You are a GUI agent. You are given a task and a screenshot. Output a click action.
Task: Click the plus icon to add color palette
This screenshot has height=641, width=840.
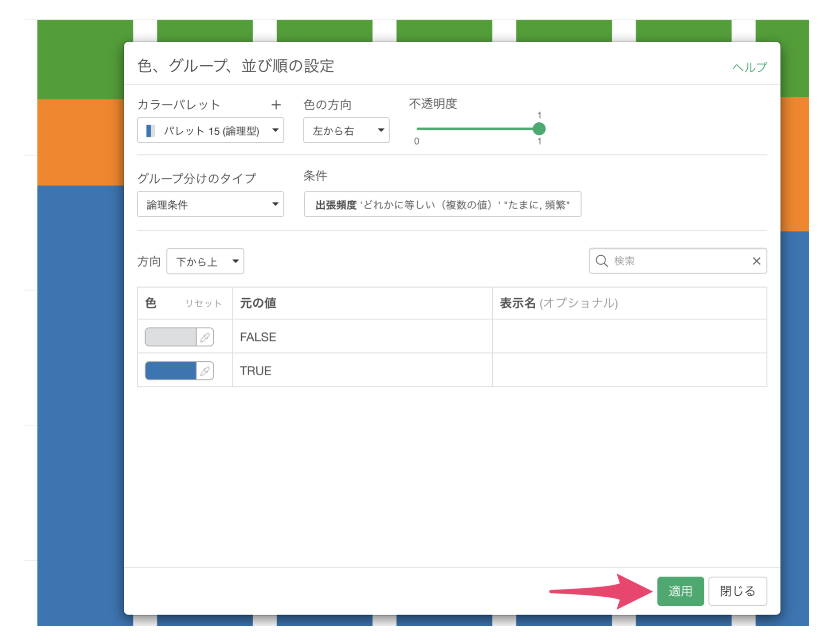click(276, 105)
